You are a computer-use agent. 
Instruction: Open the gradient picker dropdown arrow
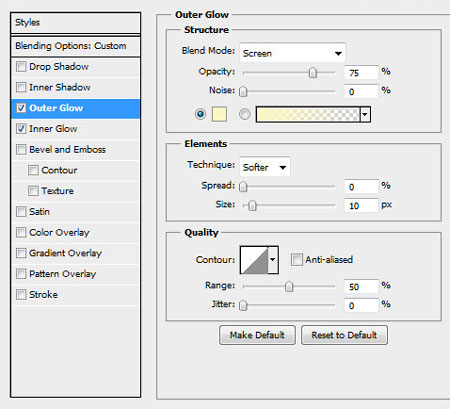[x=365, y=114]
